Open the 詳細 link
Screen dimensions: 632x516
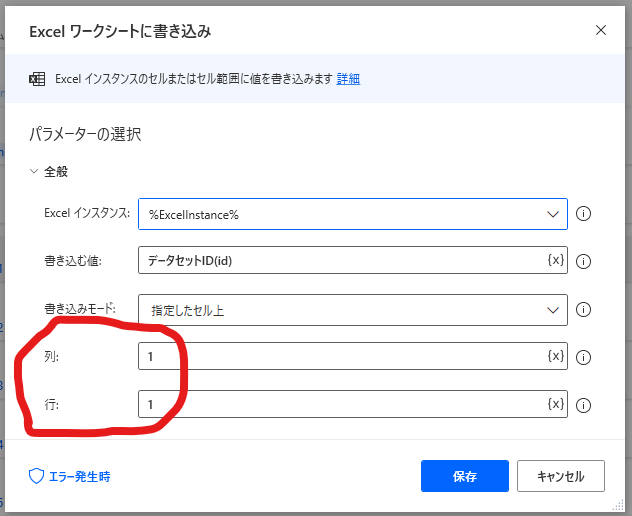(x=348, y=79)
